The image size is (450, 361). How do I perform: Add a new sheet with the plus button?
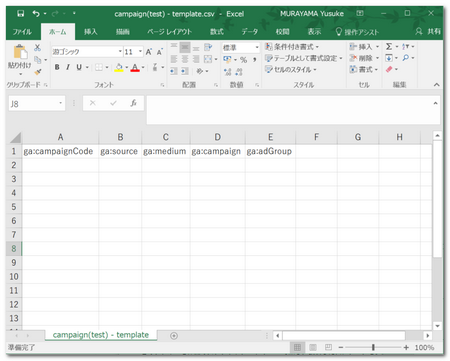[x=174, y=336]
